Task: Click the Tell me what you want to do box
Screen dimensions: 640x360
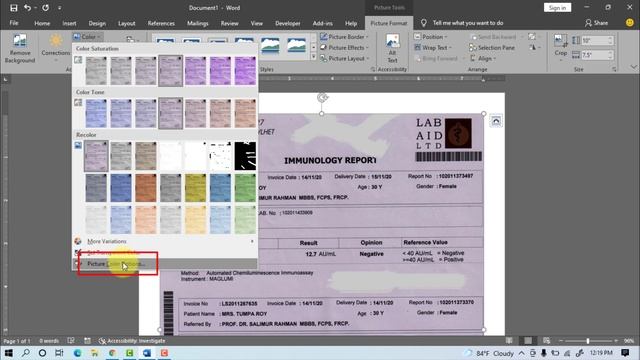Action: [468, 23]
